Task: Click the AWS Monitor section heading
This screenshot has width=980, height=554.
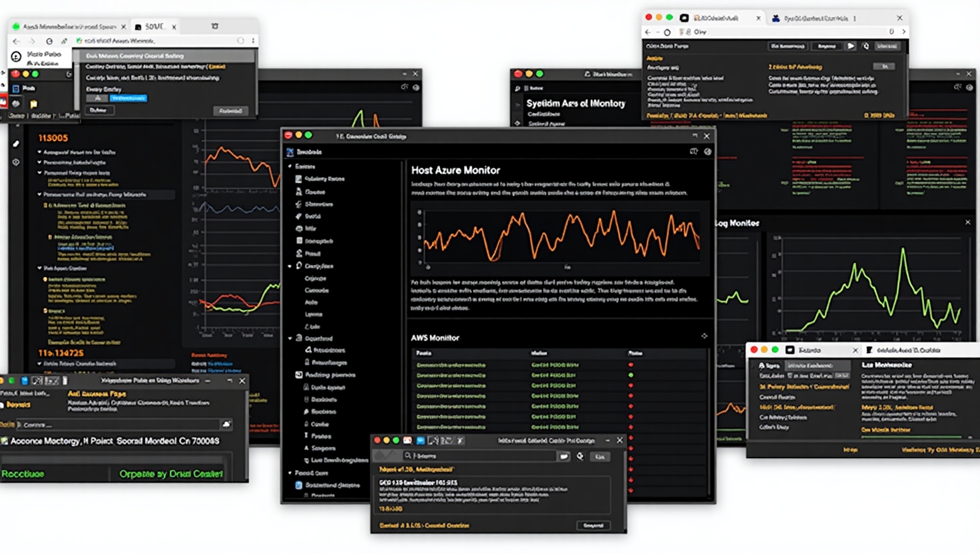Action: (x=435, y=338)
